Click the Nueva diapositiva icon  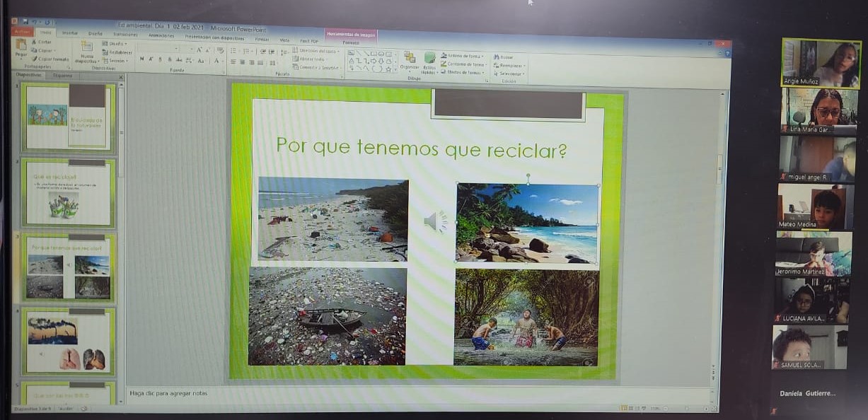(x=87, y=46)
